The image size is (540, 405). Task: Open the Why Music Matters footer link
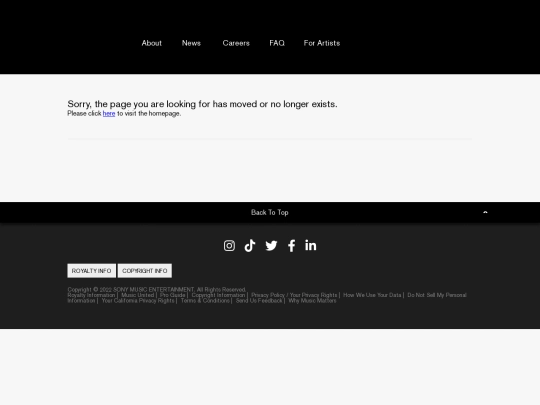312,301
